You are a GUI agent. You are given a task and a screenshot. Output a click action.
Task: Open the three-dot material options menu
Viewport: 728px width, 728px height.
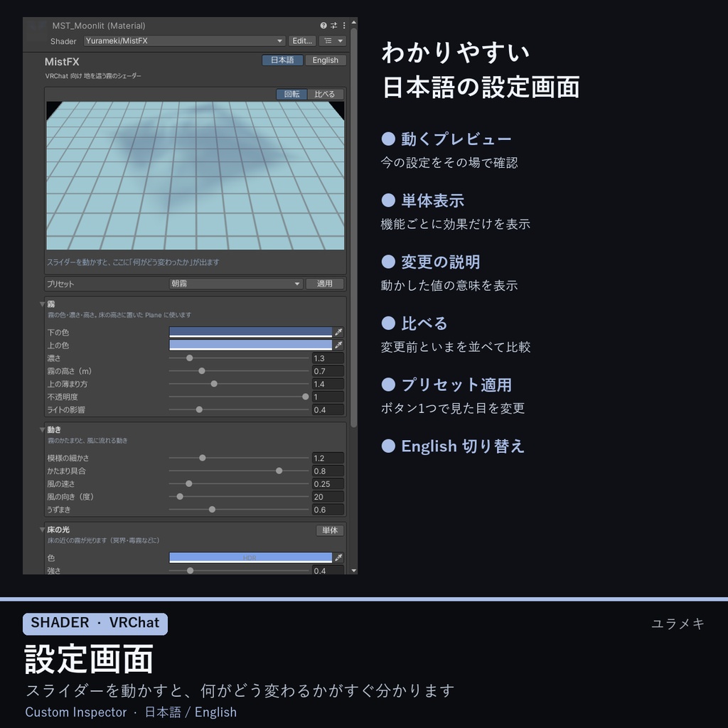click(344, 26)
